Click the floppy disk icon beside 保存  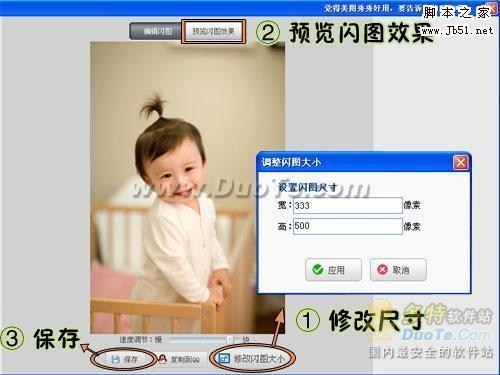click(115, 359)
